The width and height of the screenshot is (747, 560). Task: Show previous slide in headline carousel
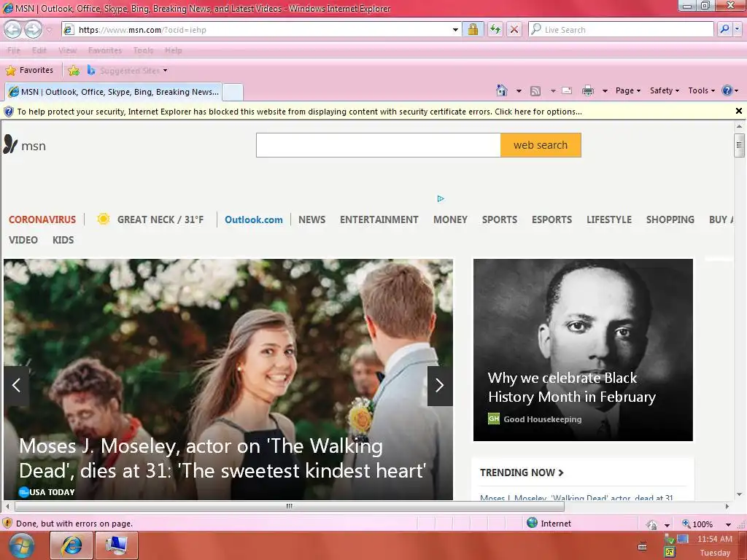16,386
